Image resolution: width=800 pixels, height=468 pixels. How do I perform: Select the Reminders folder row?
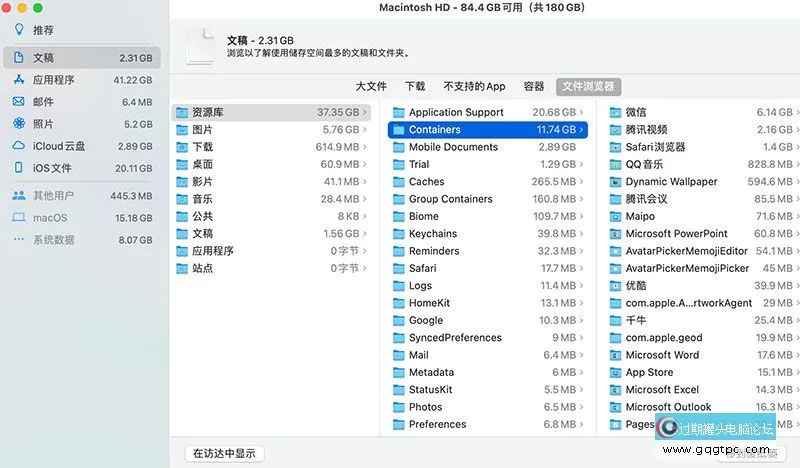488,251
